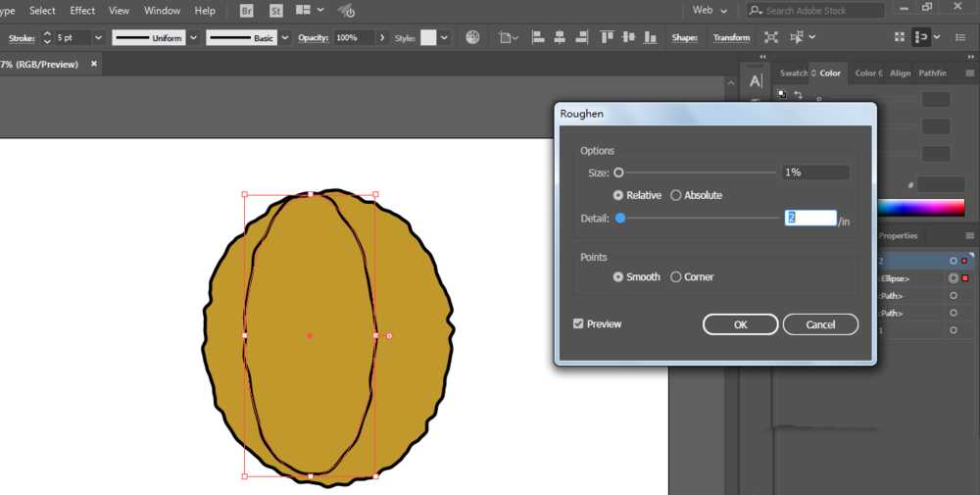This screenshot has width=980, height=495.
Task: Open the Uniform width profile dropdown
Action: tap(194, 38)
